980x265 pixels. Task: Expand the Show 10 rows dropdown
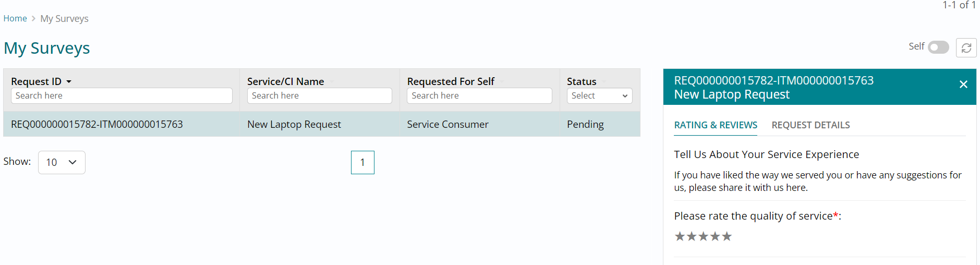(62, 162)
